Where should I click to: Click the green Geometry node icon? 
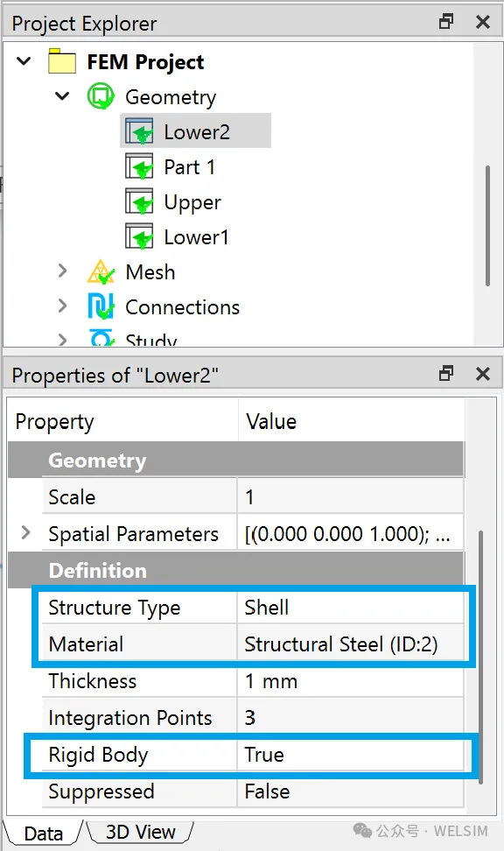click(101, 96)
